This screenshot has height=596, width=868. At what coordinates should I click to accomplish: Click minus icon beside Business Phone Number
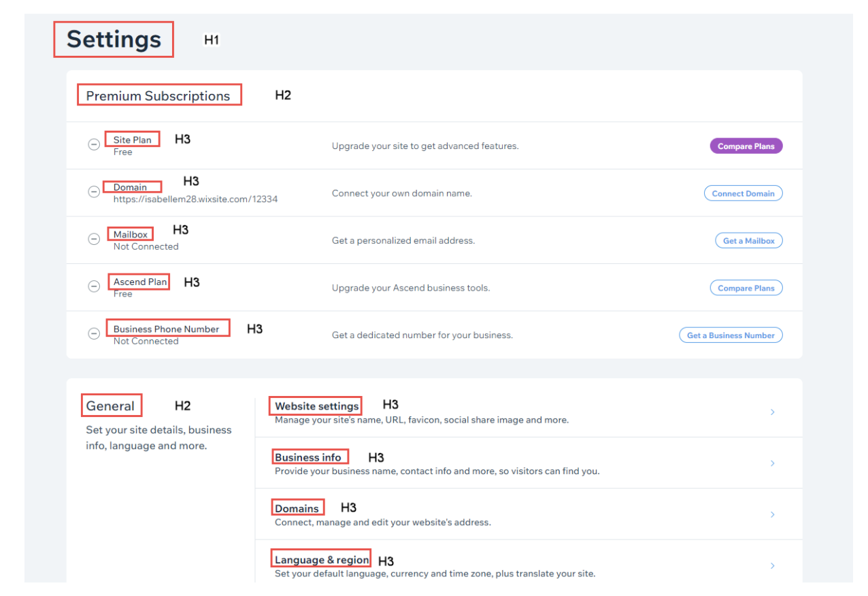[94, 334]
